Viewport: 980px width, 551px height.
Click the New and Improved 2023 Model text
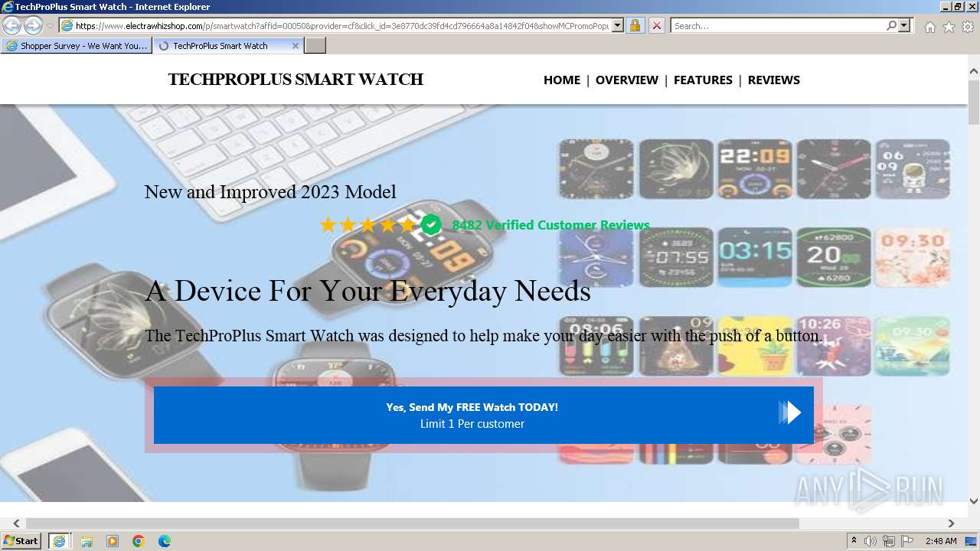pos(270,191)
